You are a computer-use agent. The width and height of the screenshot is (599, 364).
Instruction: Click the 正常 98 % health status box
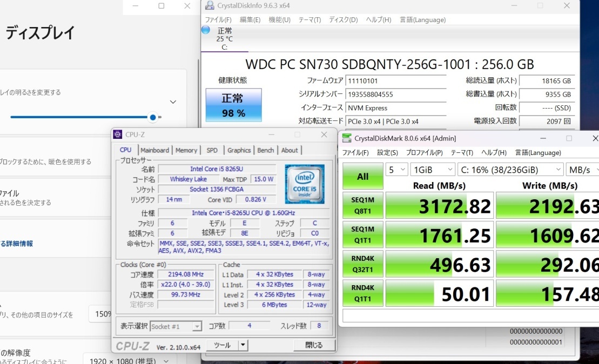coord(233,105)
